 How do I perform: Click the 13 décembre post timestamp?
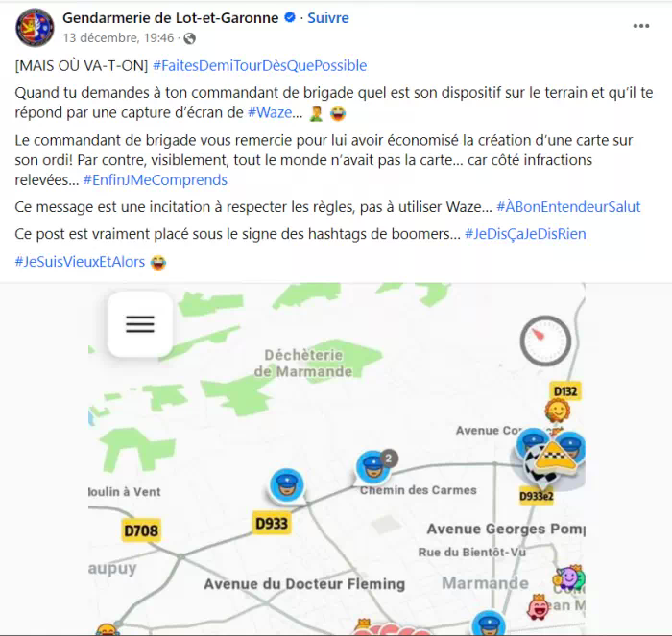118,38
